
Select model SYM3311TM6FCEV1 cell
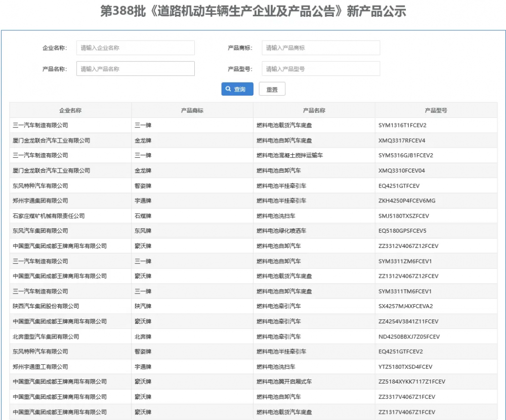(x=436, y=291)
